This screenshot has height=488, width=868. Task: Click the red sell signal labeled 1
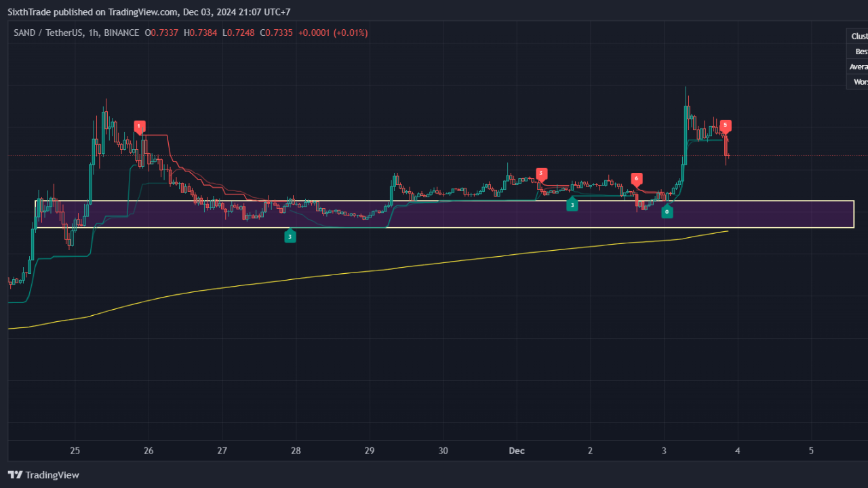[x=139, y=126]
